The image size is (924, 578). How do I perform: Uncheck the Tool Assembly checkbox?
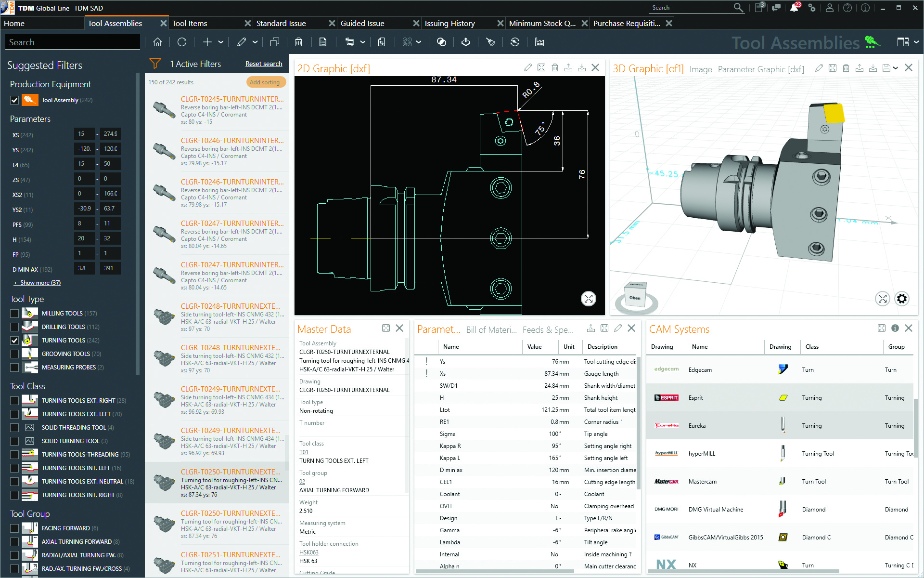click(x=14, y=100)
